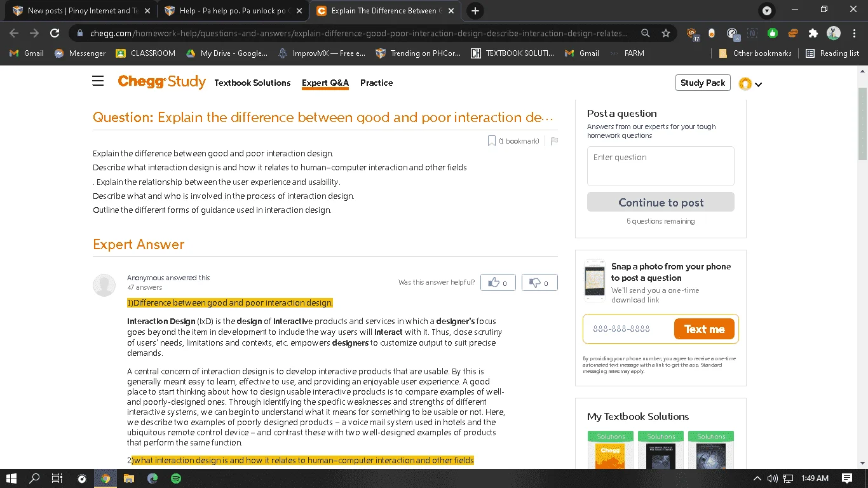The image size is (868, 488).
Task: Open Textbook Solutions in Chegg navigation
Action: [252, 83]
